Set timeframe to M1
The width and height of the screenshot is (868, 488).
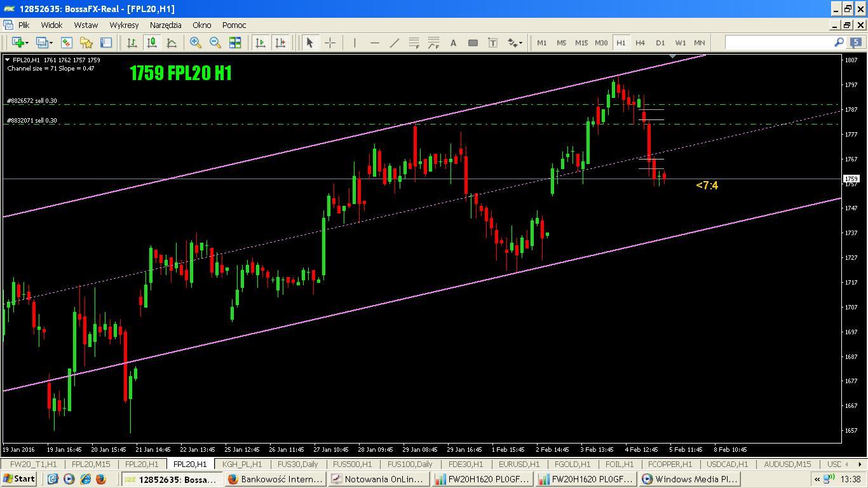click(541, 43)
